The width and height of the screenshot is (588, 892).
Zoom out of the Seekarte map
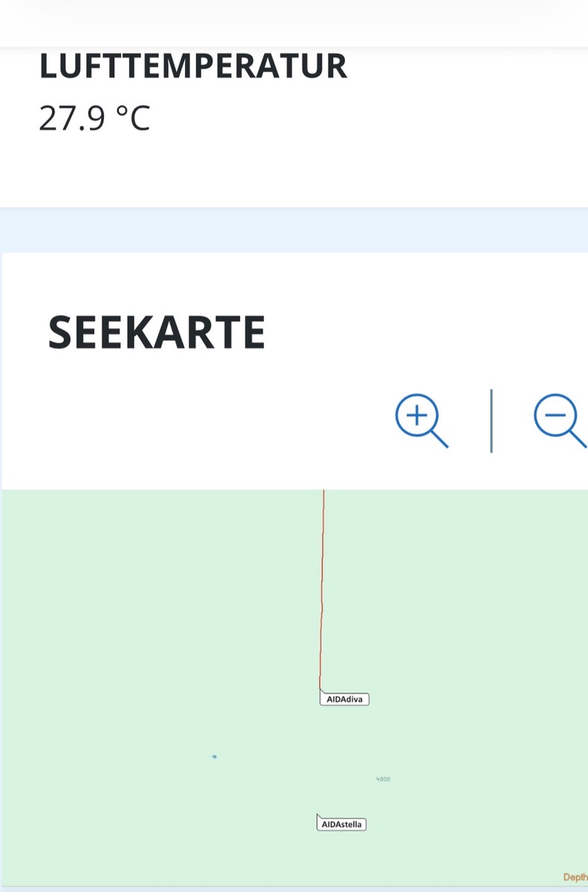click(x=559, y=418)
